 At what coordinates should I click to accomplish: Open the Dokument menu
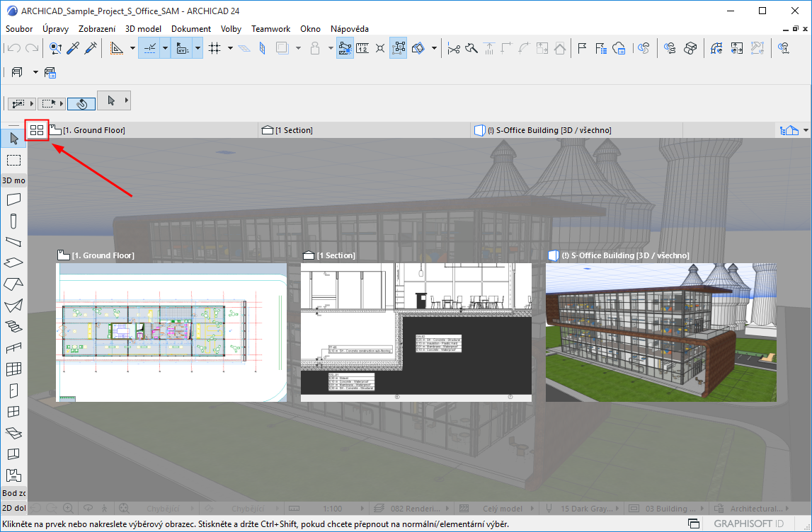coord(191,29)
